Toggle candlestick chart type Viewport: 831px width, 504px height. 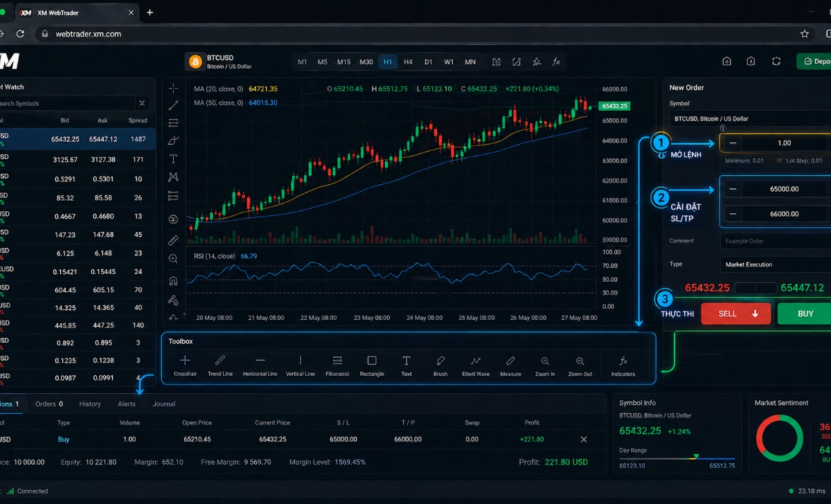tap(496, 62)
